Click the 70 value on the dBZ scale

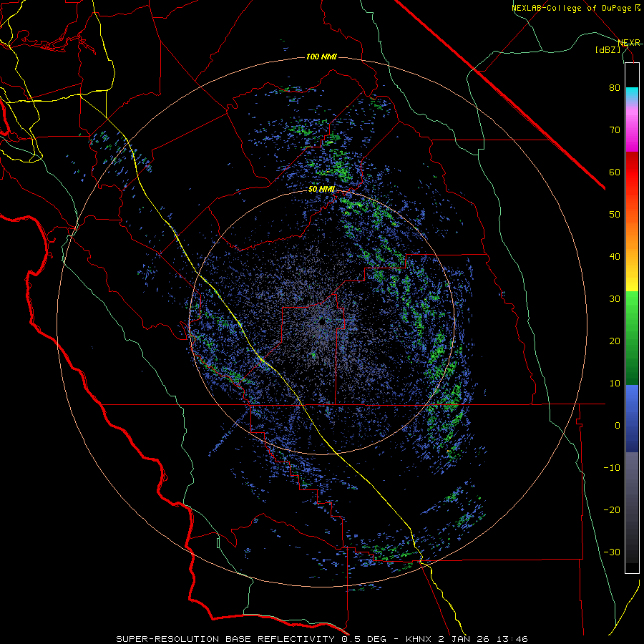[615, 130]
